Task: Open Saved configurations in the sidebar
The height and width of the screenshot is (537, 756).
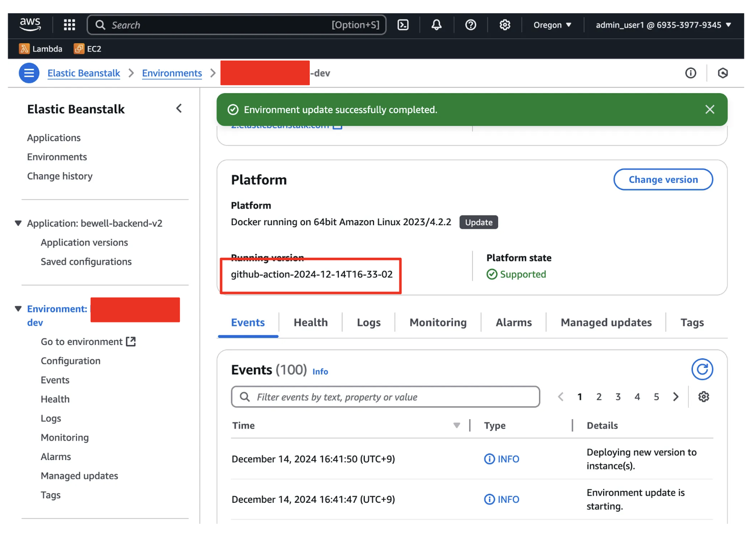Action: tap(86, 261)
